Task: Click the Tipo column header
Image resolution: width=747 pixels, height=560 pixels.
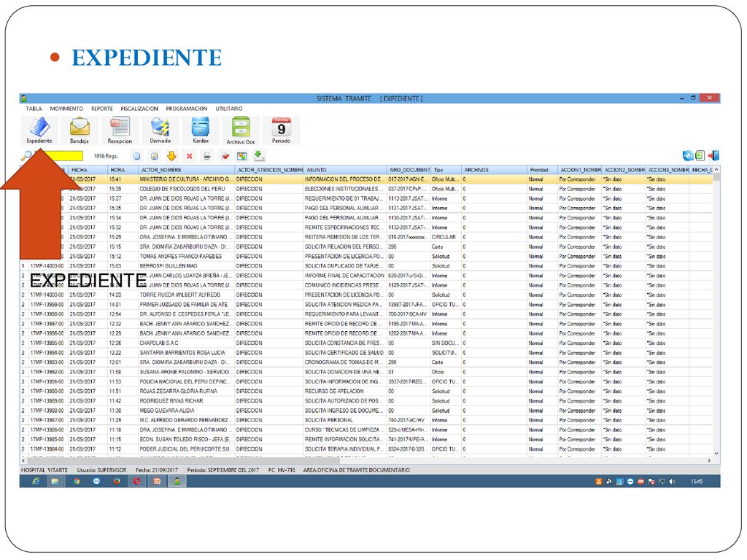Action: click(x=446, y=169)
